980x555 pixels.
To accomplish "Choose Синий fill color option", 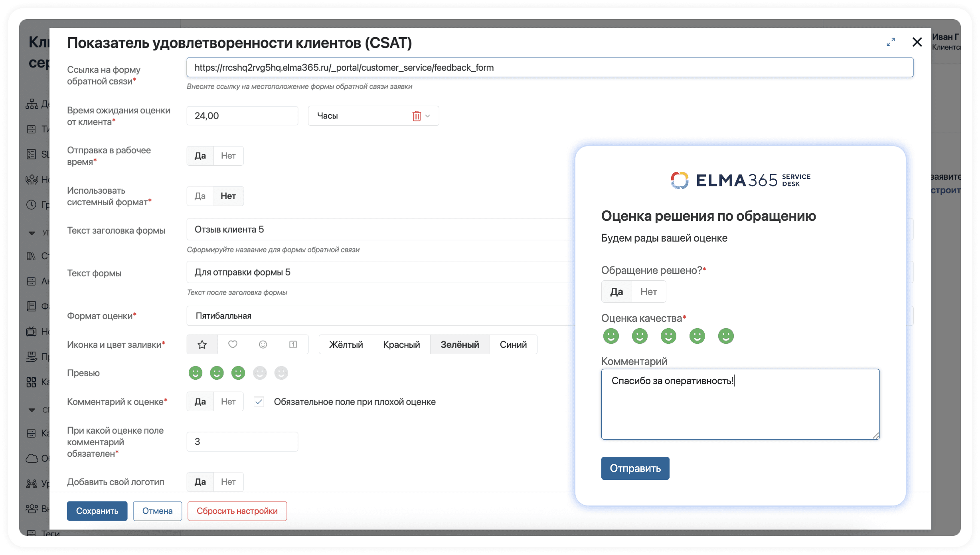I will (x=513, y=344).
